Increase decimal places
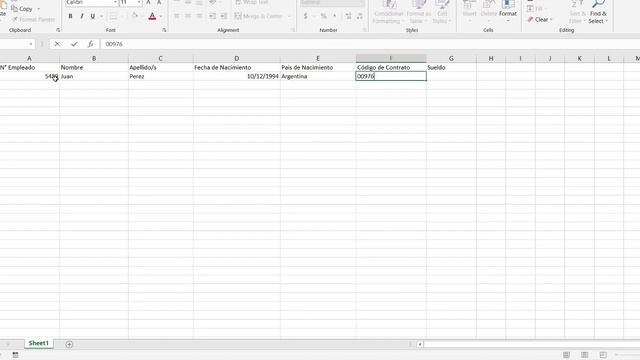 (348, 16)
